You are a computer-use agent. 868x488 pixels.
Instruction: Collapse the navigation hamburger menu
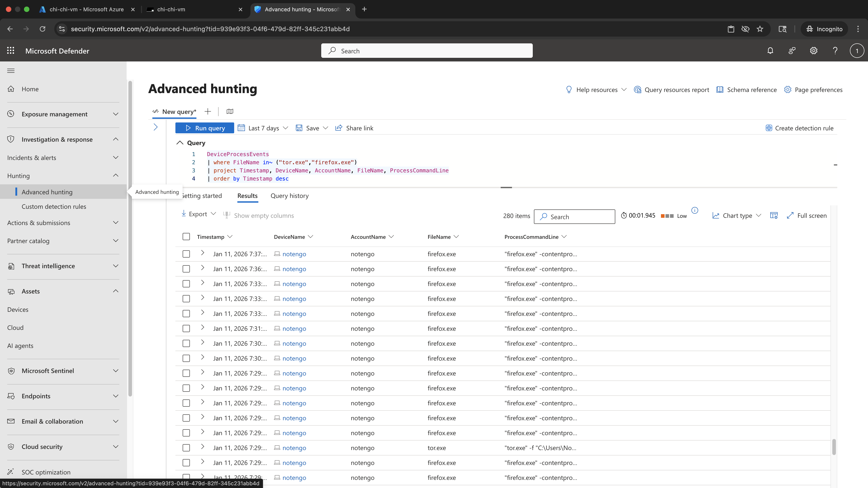(11, 70)
